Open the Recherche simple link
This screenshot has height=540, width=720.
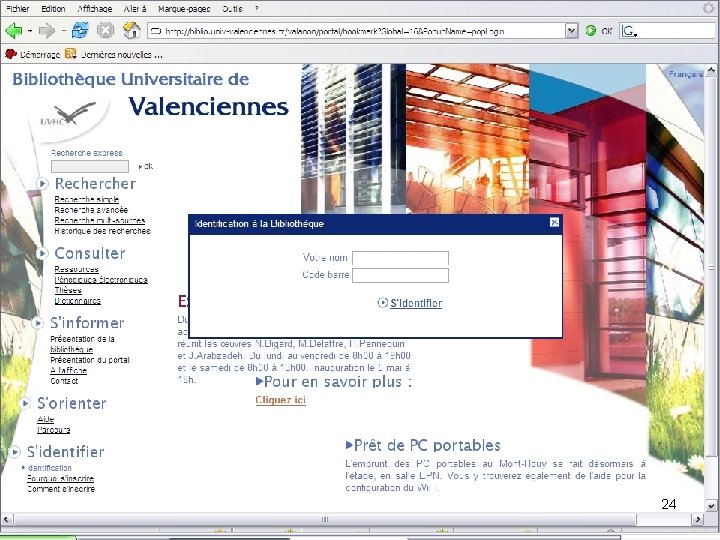click(x=87, y=199)
